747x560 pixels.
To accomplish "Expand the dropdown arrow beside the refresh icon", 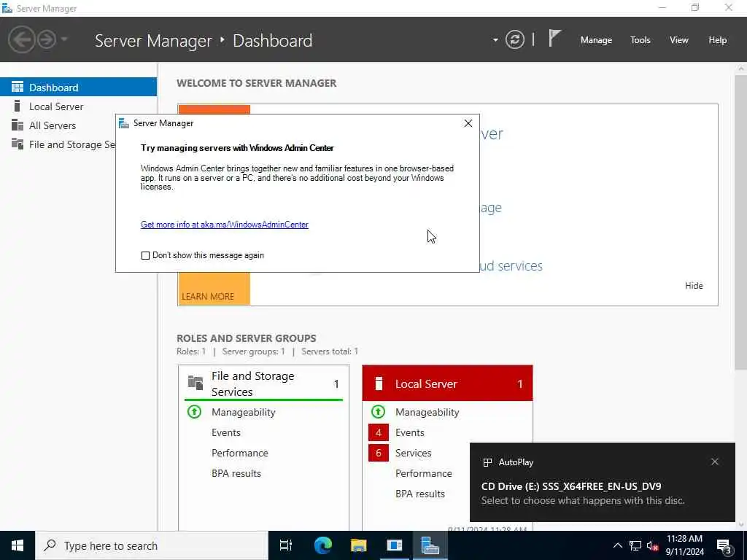I will point(495,40).
